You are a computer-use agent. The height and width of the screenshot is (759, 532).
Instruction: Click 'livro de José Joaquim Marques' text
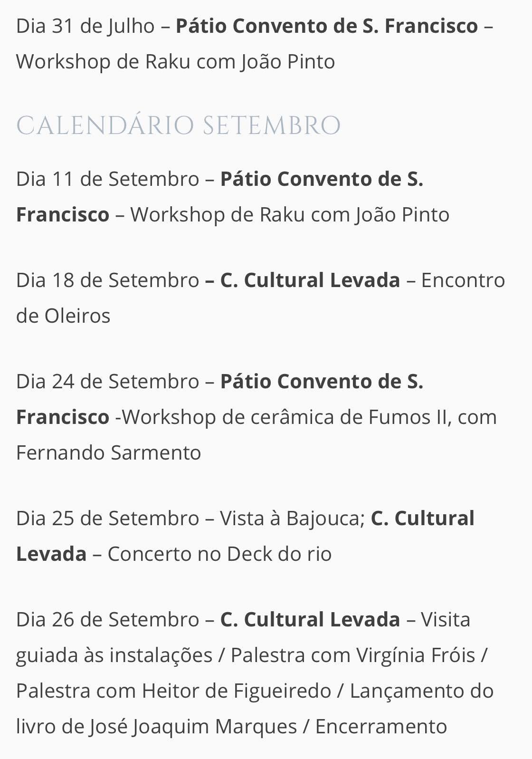point(156,726)
